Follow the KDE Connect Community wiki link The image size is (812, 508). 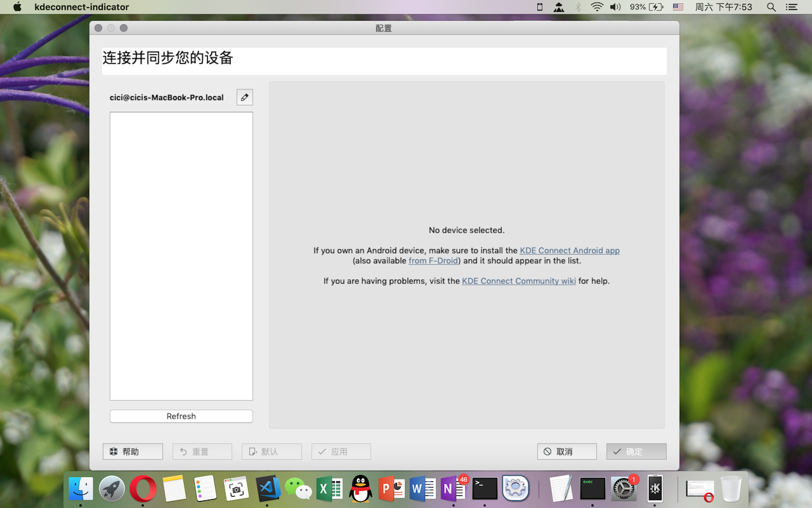click(518, 281)
